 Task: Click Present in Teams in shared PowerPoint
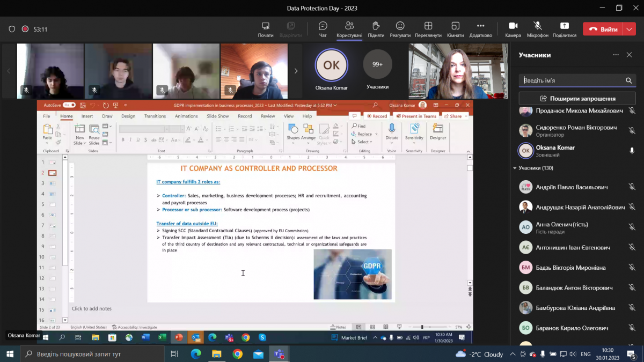click(x=416, y=116)
